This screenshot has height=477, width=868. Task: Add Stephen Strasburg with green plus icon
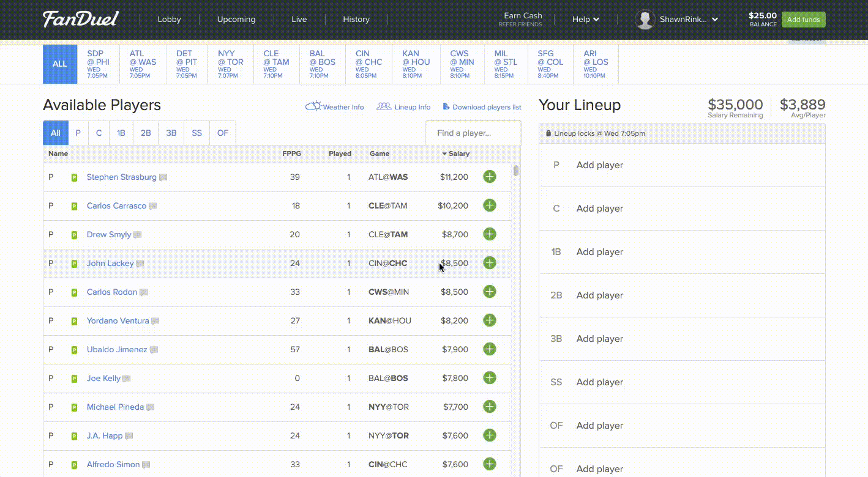pyautogui.click(x=490, y=177)
